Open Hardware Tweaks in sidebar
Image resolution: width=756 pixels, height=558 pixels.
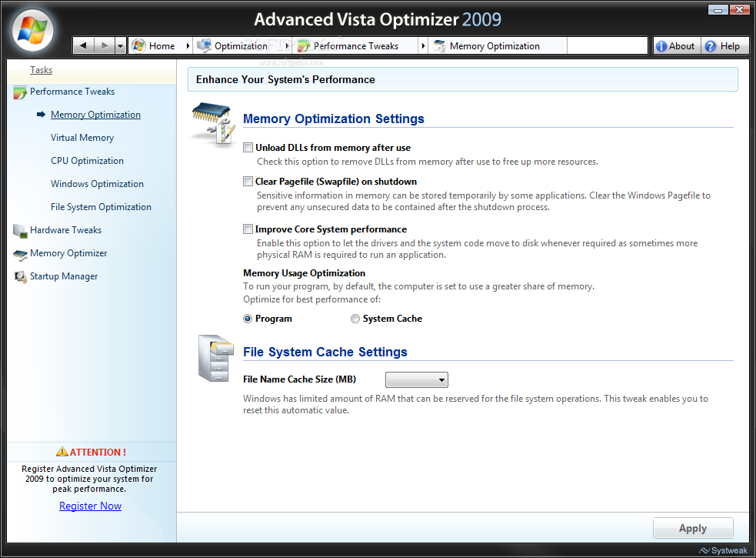point(65,230)
